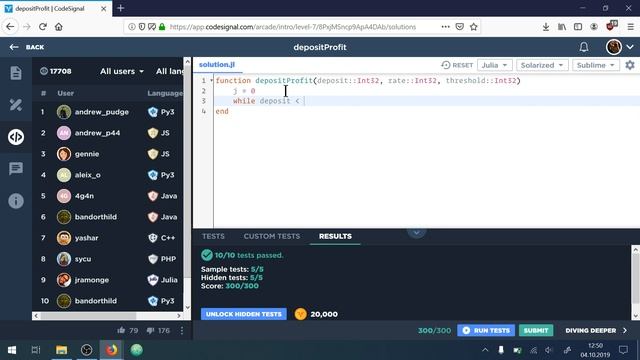
Task: Select the RESULTS tab
Action: [335, 236]
